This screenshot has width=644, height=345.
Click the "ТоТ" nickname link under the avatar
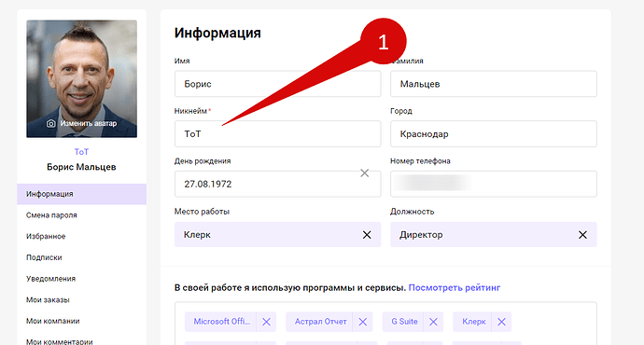point(81,152)
